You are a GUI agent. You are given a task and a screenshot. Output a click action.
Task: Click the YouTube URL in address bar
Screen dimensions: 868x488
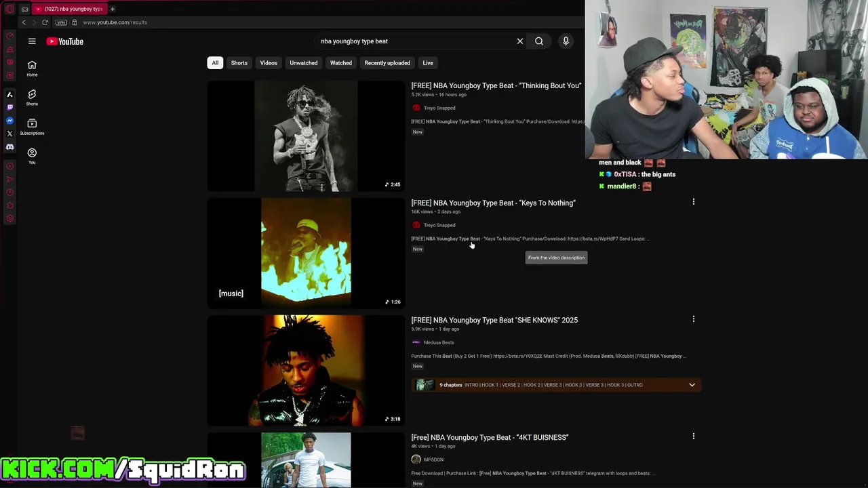[x=115, y=22]
